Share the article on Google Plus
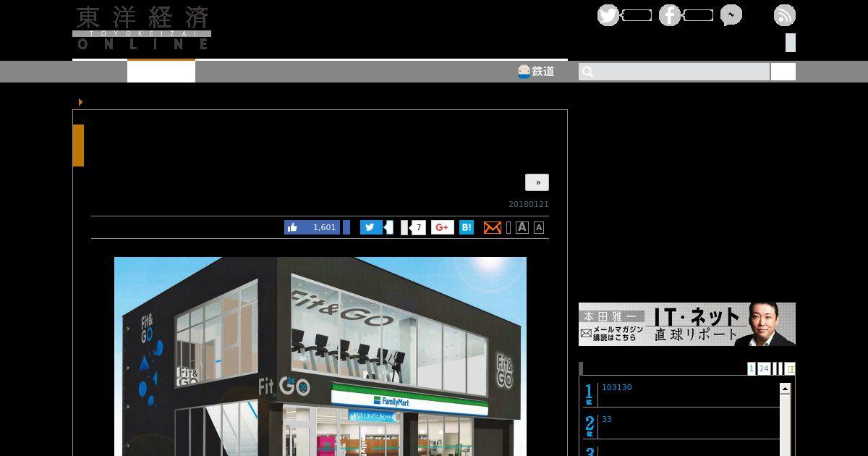This screenshot has width=868, height=456. point(443,227)
